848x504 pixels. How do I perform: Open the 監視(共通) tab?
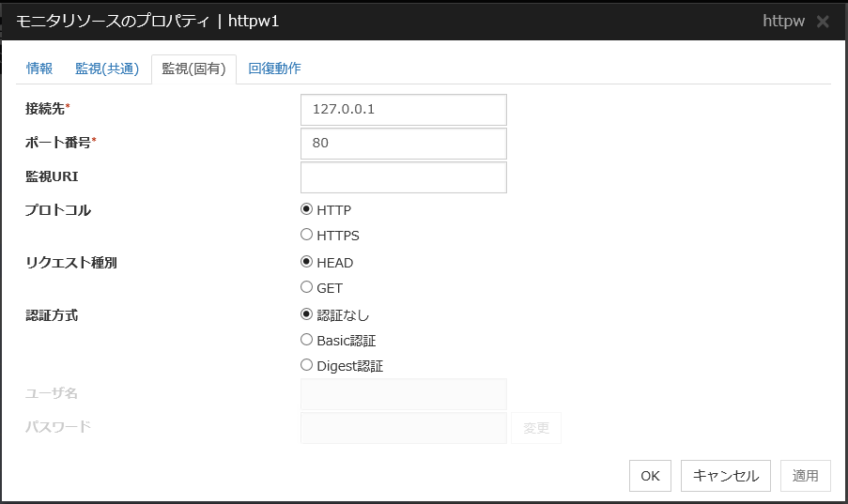tap(107, 69)
